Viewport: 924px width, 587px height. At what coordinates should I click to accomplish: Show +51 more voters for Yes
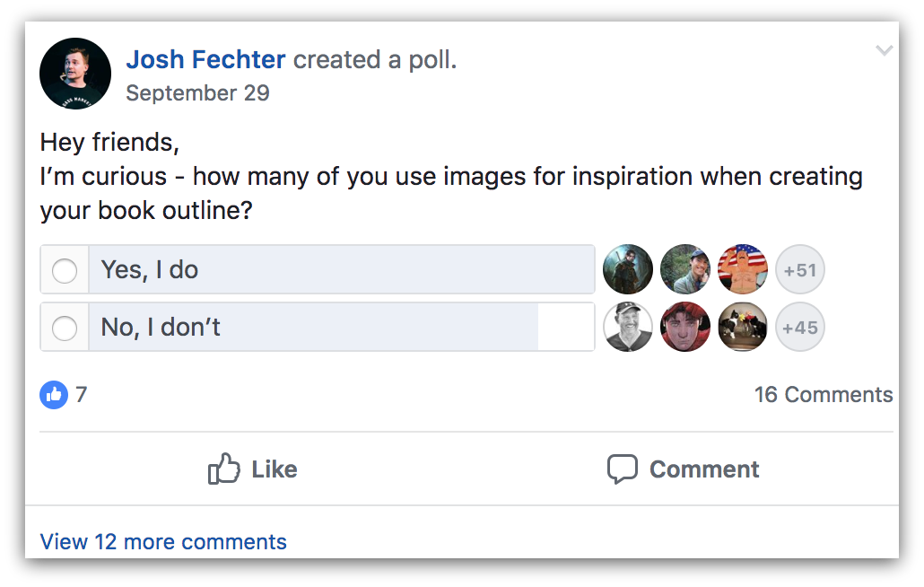799,270
